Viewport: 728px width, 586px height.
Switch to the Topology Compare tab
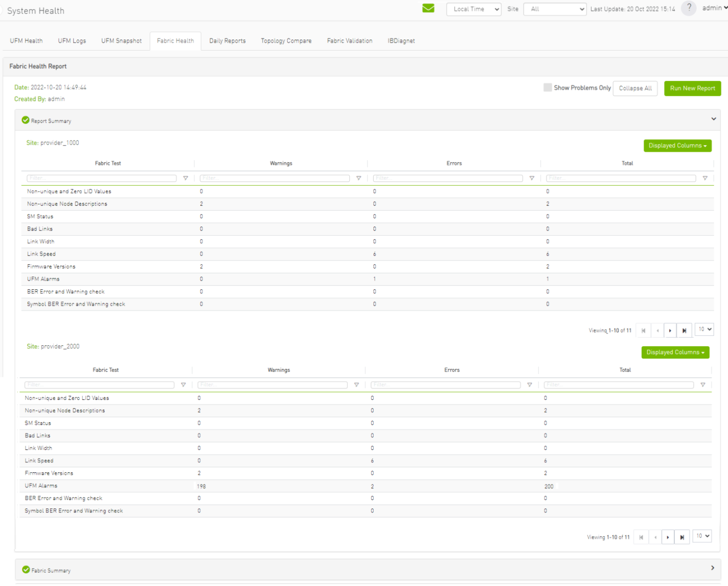(x=286, y=40)
